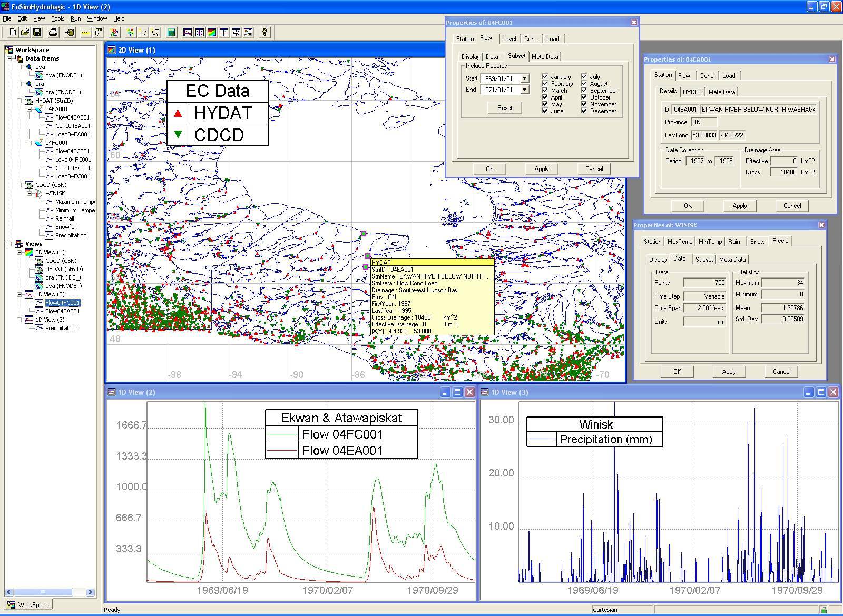The image size is (843, 616).
Task: Open the calculator tool in toolbar
Action: click(x=171, y=33)
